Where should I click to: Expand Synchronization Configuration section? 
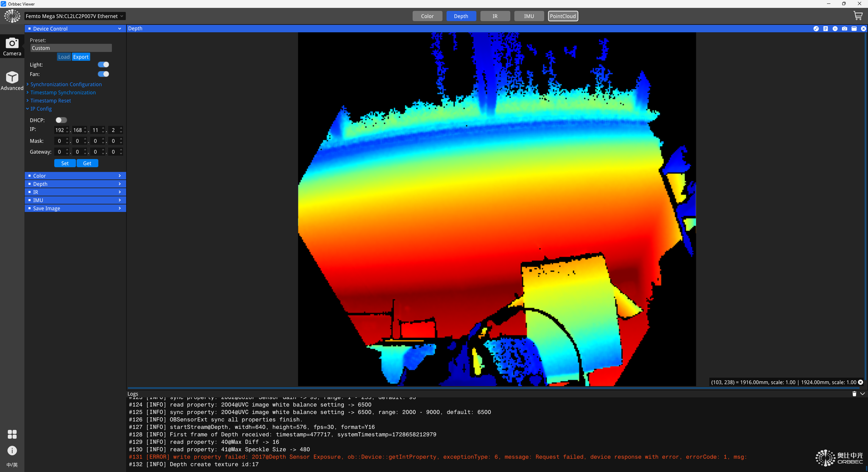click(66, 84)
